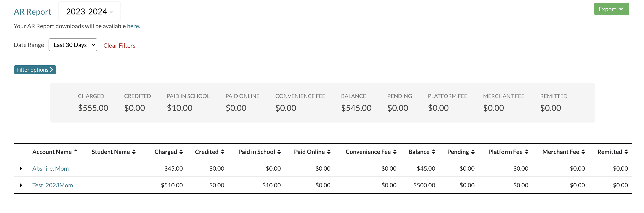Click the Clear Filters link

click(119, 46)
